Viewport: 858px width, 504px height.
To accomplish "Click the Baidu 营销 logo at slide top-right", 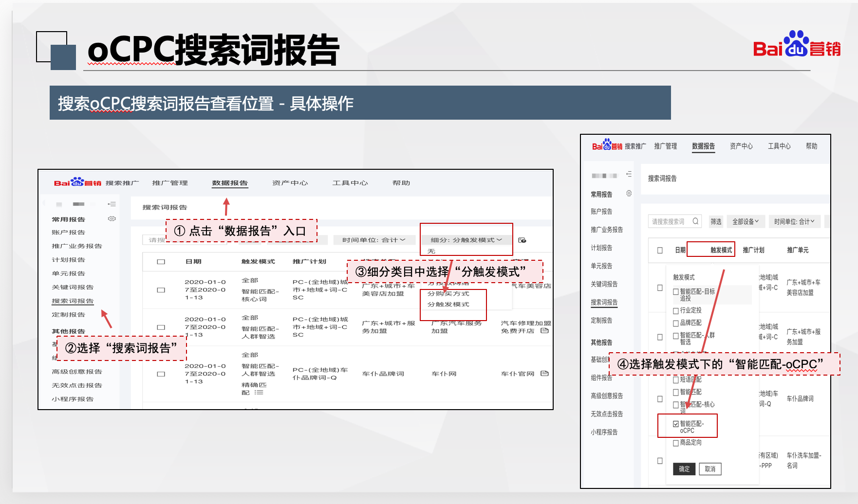I will click(796, 45).
